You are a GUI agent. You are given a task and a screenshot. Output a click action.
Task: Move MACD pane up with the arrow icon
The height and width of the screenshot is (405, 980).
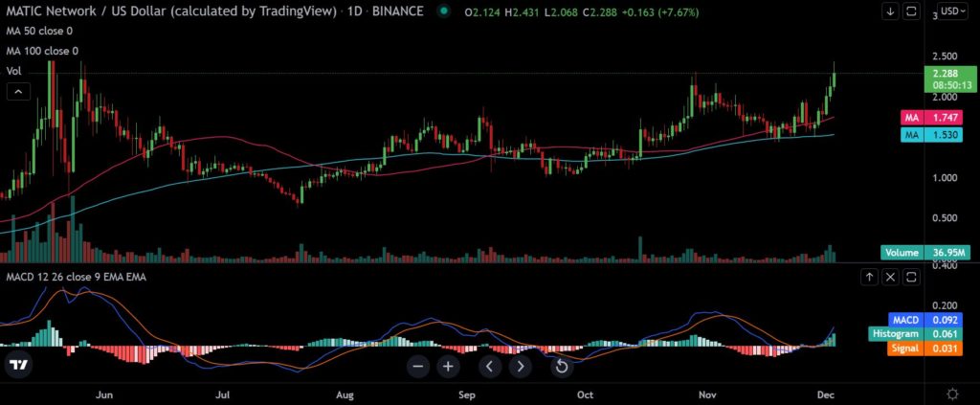coord(869,277)
